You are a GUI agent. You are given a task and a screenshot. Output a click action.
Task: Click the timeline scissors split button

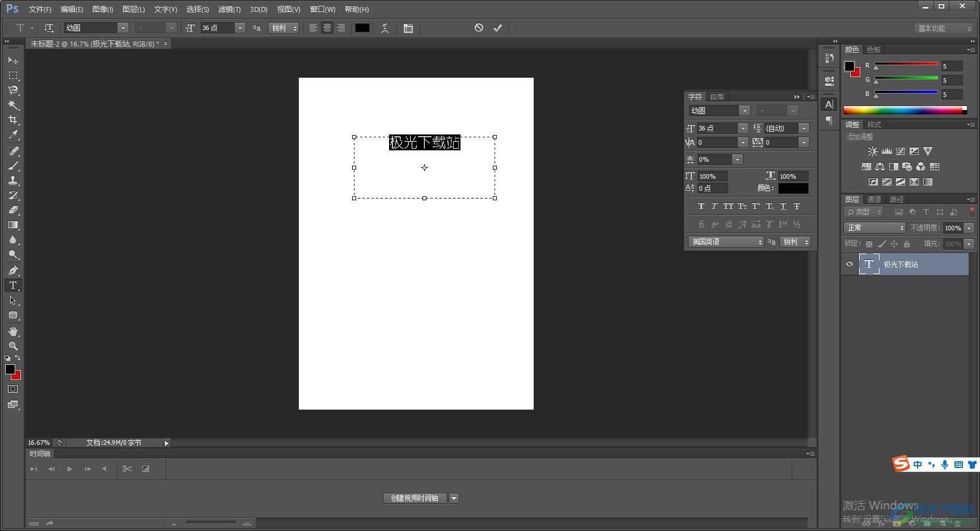point(127,469)
